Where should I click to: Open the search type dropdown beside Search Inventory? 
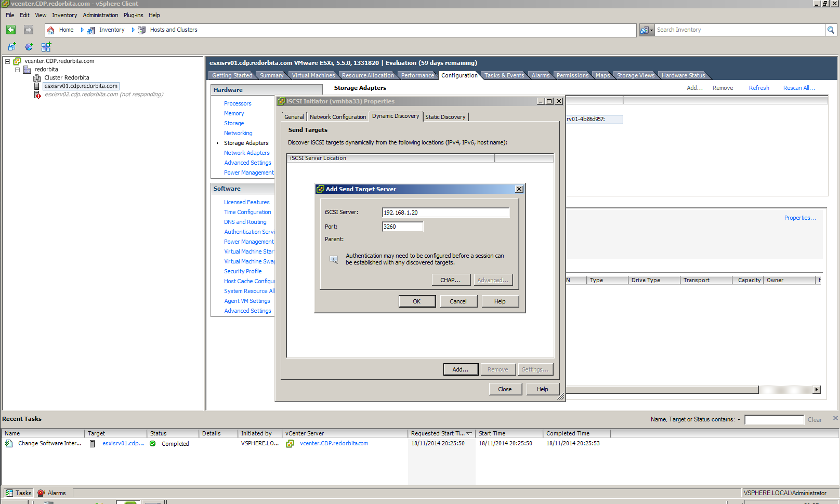pyautogui.click(x=646, y=30)
